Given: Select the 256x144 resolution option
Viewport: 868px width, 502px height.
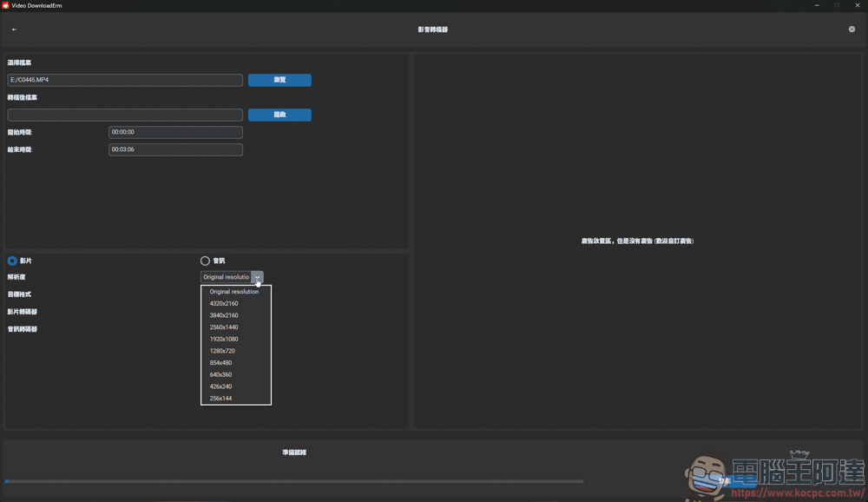Looking at the screenshot, I should pos(220,399).
